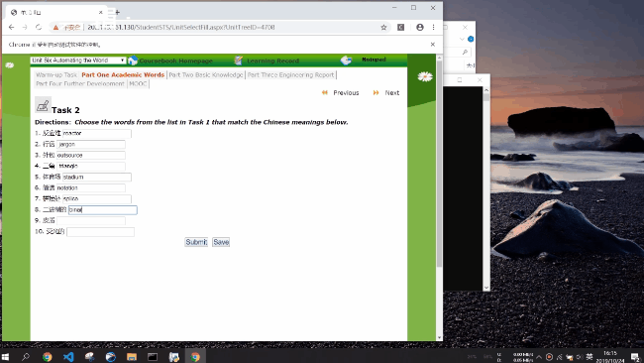The width and height of the screenshot is (644, 363).
Task: Click the input method indicator in tray
Action: click(590, 357)
